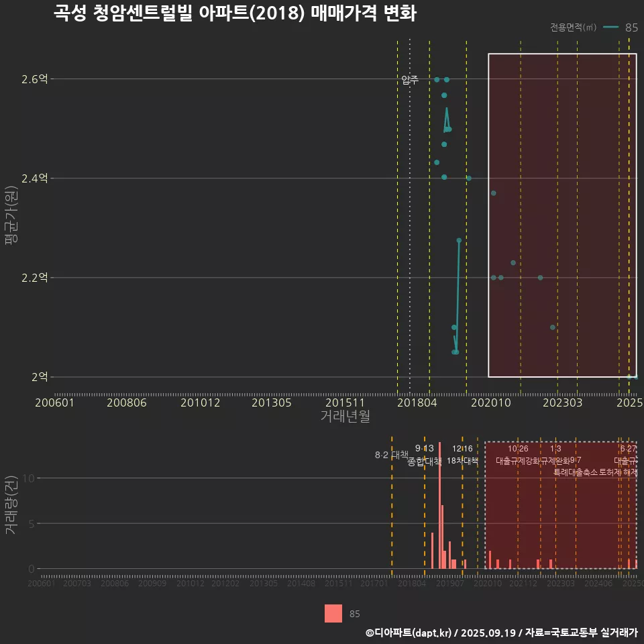
Task: Select the 10·26 대출규제강화 annotation
Action: (517, 455)
